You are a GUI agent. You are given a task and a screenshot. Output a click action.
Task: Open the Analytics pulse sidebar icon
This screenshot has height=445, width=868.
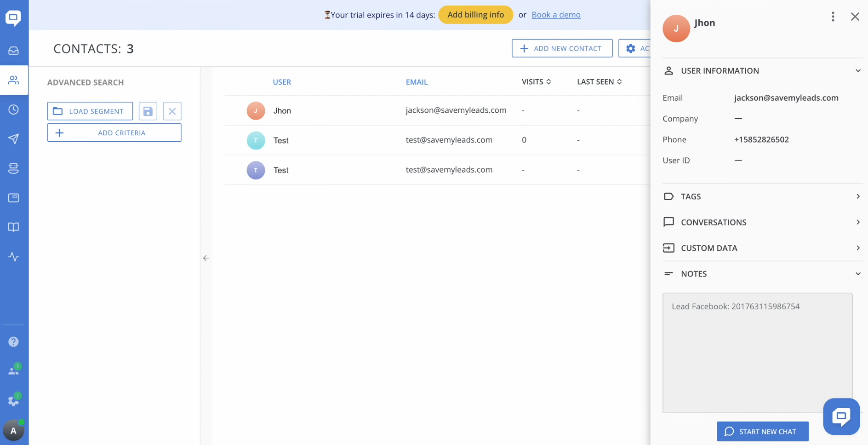[13, 257]
